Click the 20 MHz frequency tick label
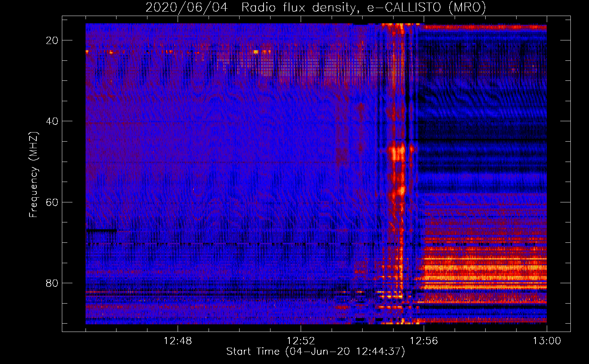Screen dimensions: 589x364 click(52, 40)
